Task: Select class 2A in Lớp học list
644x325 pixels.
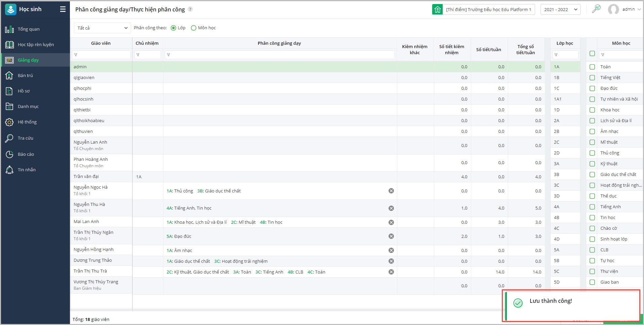Action: 557,121
